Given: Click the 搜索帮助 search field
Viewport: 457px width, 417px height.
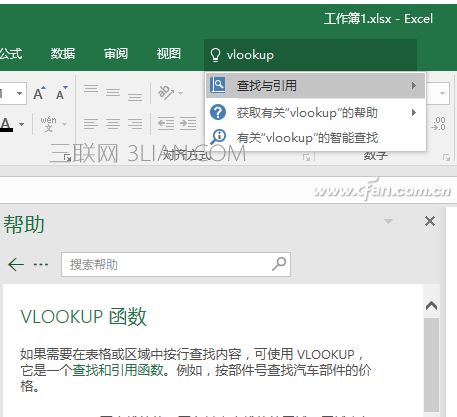Looking at the screenshot, I should pyautogui.click(x=176, y=265).
